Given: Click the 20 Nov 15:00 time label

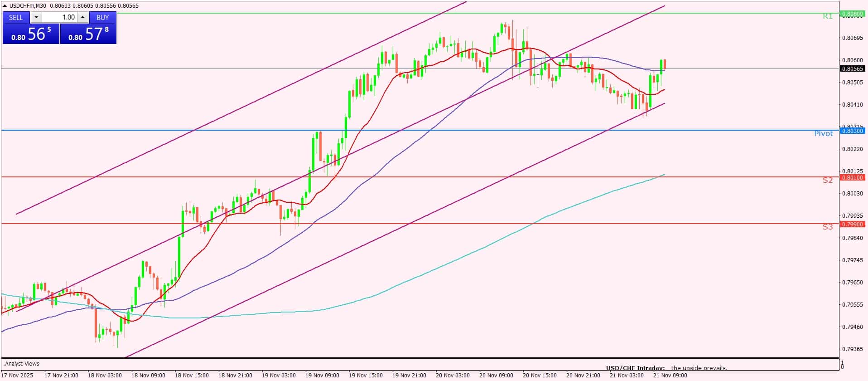Looking at the screenshot, I should pos(540,376).
